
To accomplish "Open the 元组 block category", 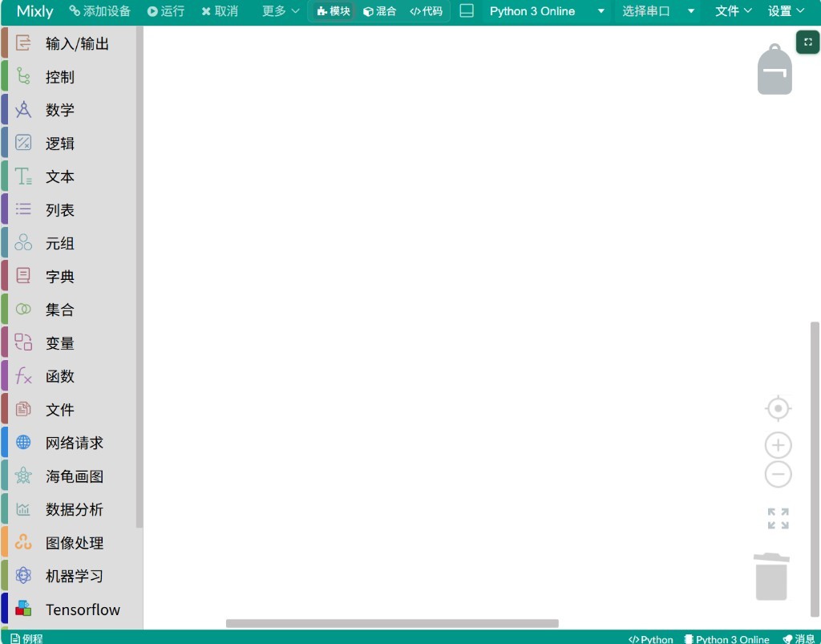I will 68,244.
